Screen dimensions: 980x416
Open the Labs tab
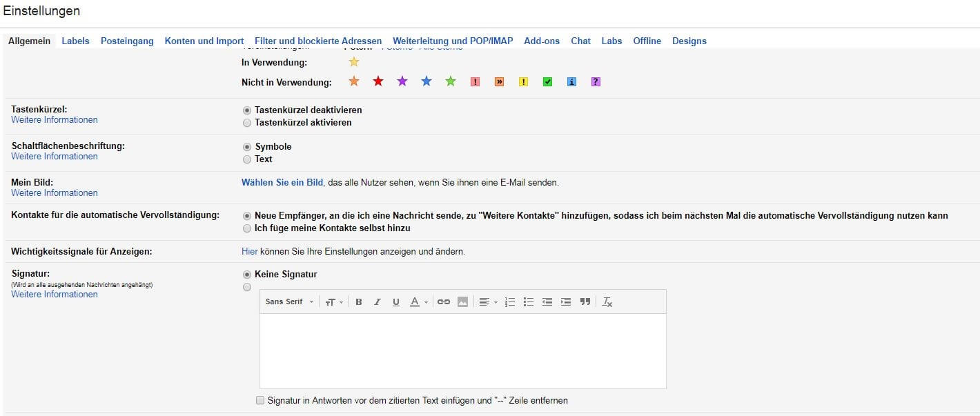[611, 41]
